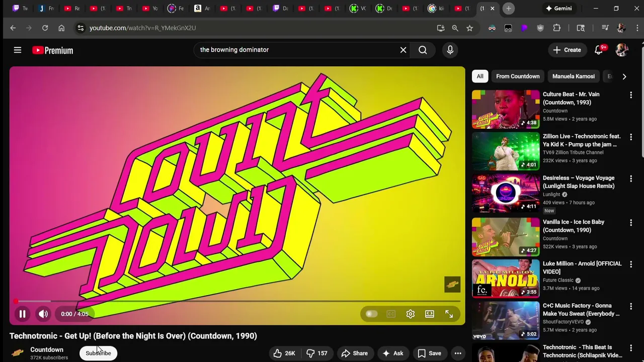Screen dimensions: 644x362
Task: Open browser profile avatar in toolbar
Action: pos(621,28)
